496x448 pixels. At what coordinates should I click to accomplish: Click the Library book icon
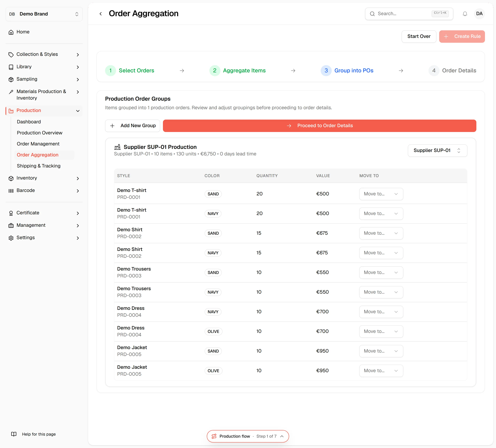coord(11,67)
